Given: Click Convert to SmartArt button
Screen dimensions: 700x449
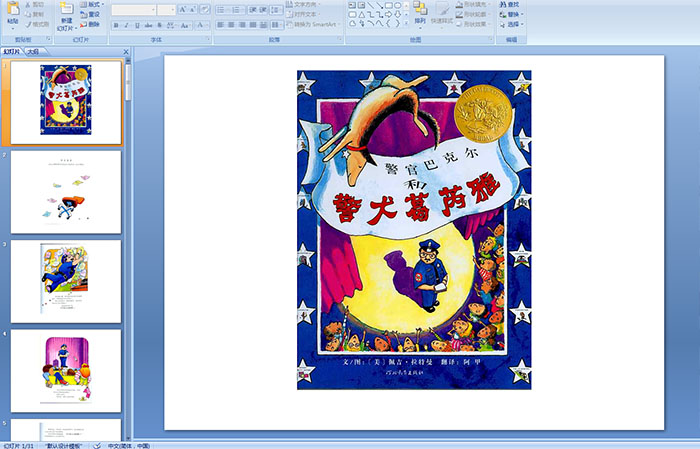Looking at the screenshot, I should (x=313, y=24).
